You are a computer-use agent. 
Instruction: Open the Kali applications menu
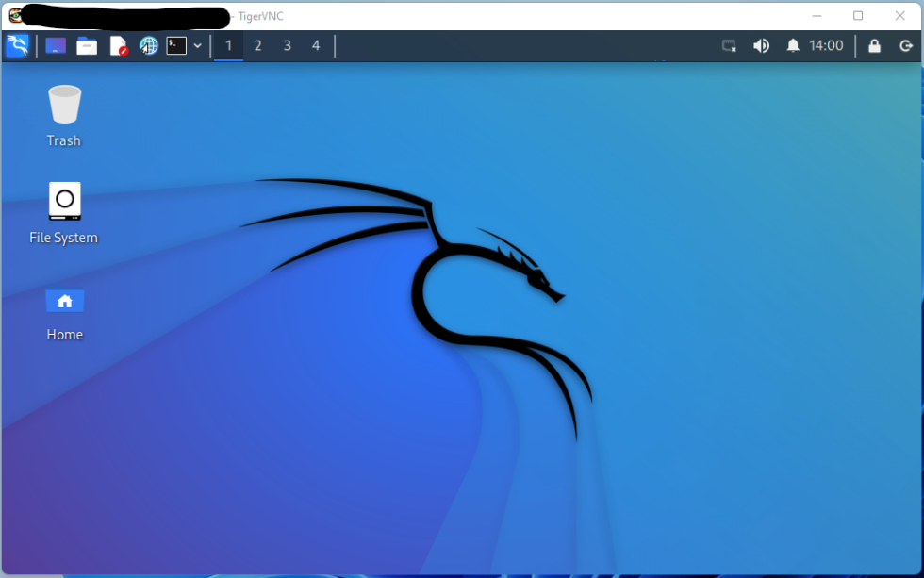[17, 45]
